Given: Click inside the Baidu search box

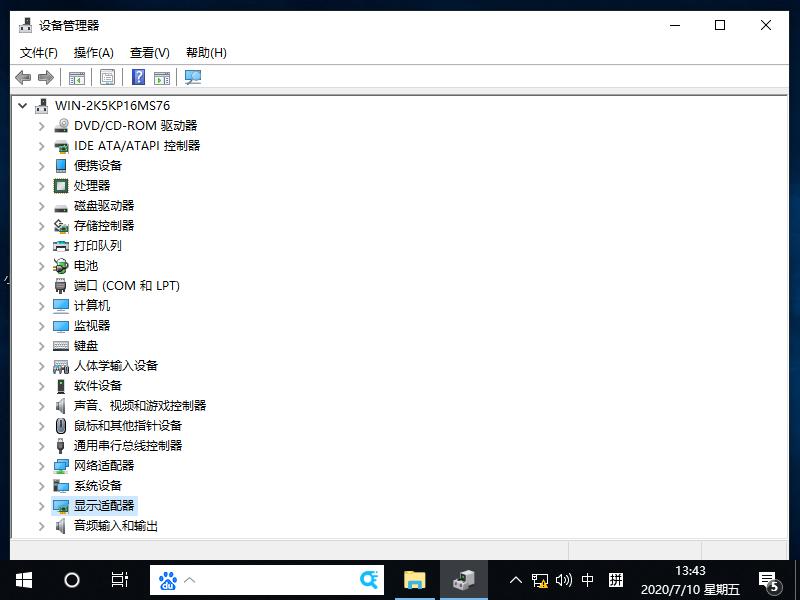Looking at the screenshot, I should (x=270, y=580).
